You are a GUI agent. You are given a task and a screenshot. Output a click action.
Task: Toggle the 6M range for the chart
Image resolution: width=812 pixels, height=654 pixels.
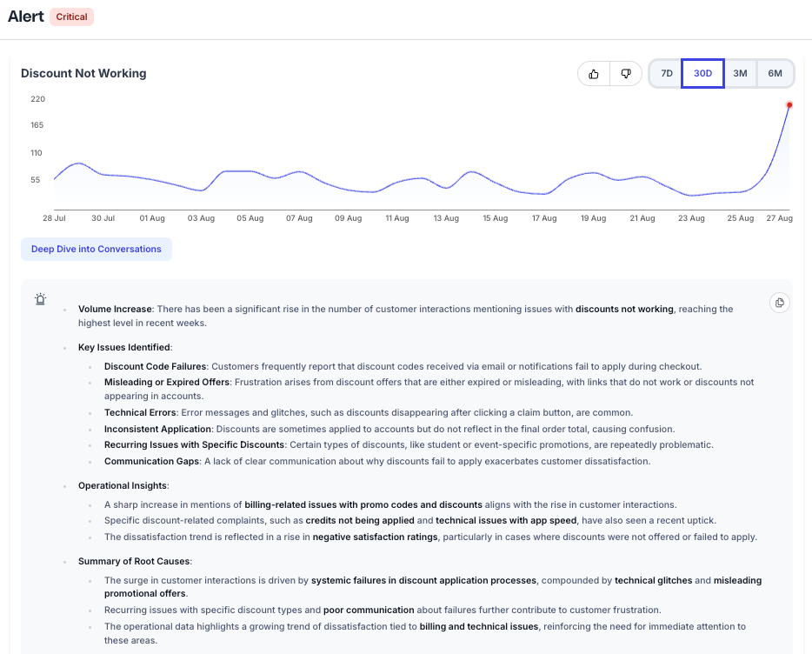774,74
